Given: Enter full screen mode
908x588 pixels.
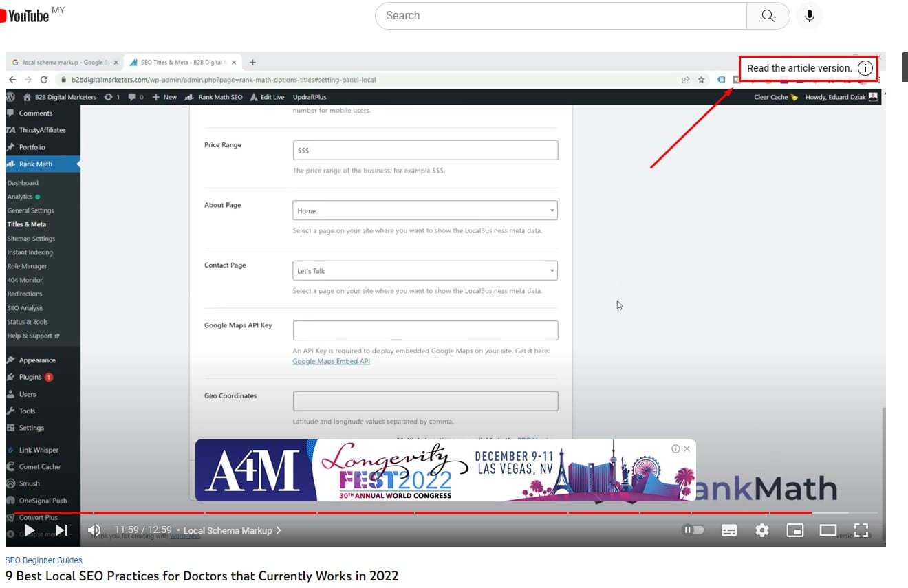Looking at the screenshot, I should (861, 530).
